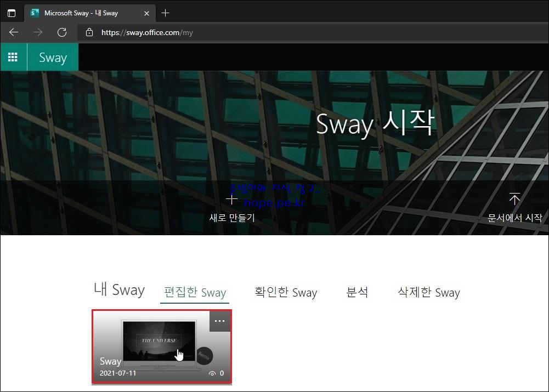View site info via lock icon
The width and height of the screenshot is (549, 392).
pyautogui.click(x=89, y=32)
